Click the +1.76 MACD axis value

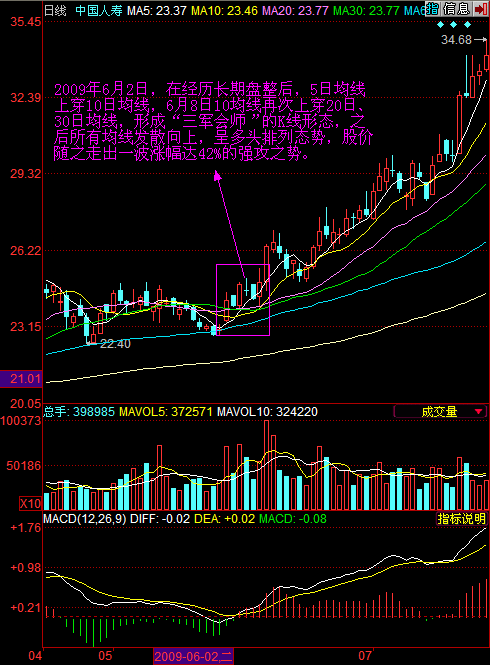(26, 527)
